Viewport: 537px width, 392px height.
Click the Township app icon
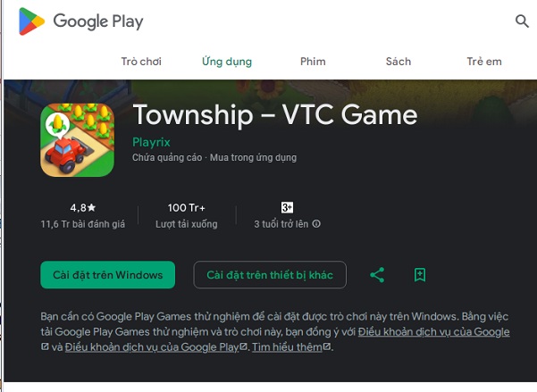pyautogui.click(x=78, y=139)
